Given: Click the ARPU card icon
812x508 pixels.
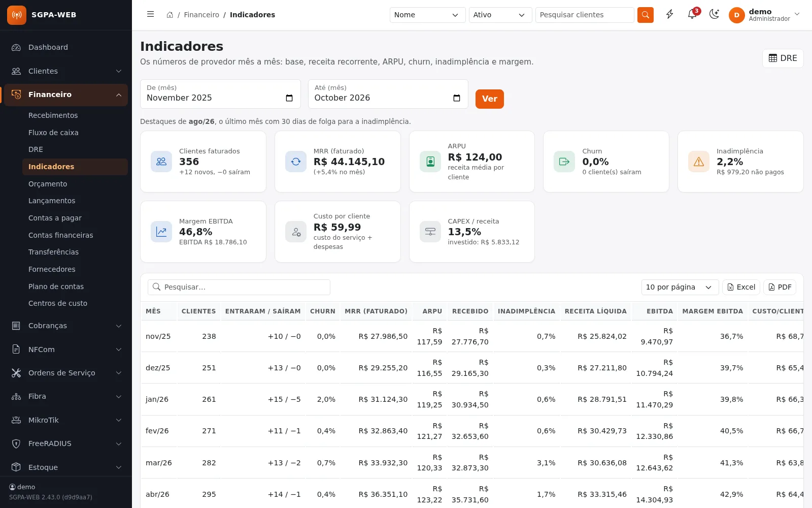Looking at the screenshot, I should coord(430,162).
